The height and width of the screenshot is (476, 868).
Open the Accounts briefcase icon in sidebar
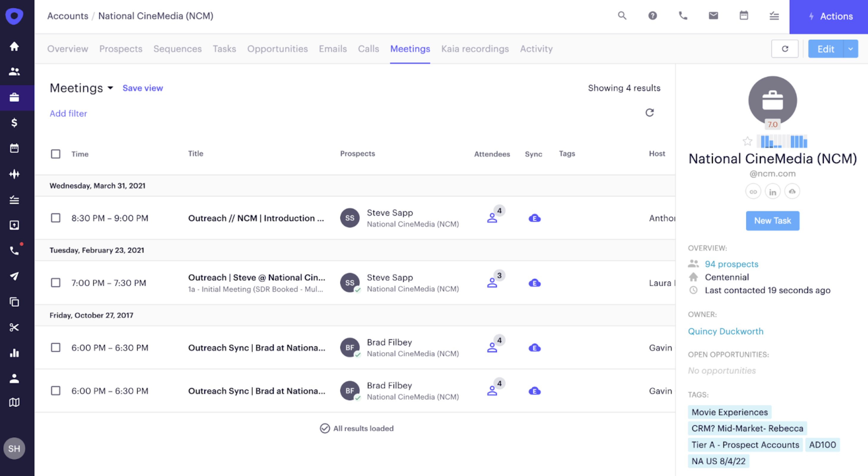[x=14, y=97]
